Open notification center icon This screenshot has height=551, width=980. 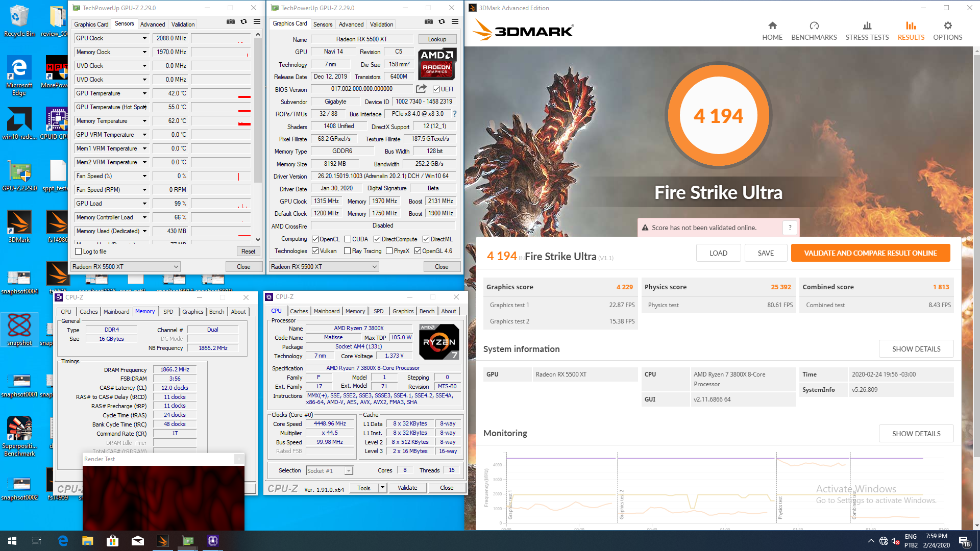click(x=964, y=541)
